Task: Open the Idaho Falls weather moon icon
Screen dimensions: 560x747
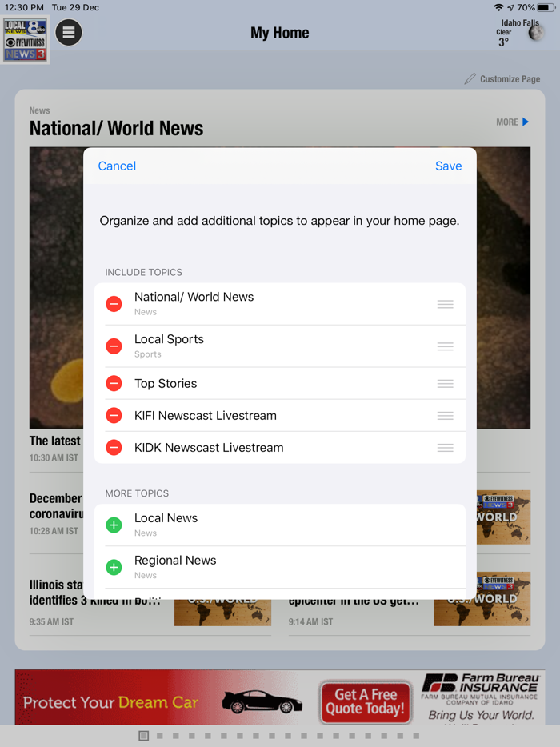Action: (536, 33)
